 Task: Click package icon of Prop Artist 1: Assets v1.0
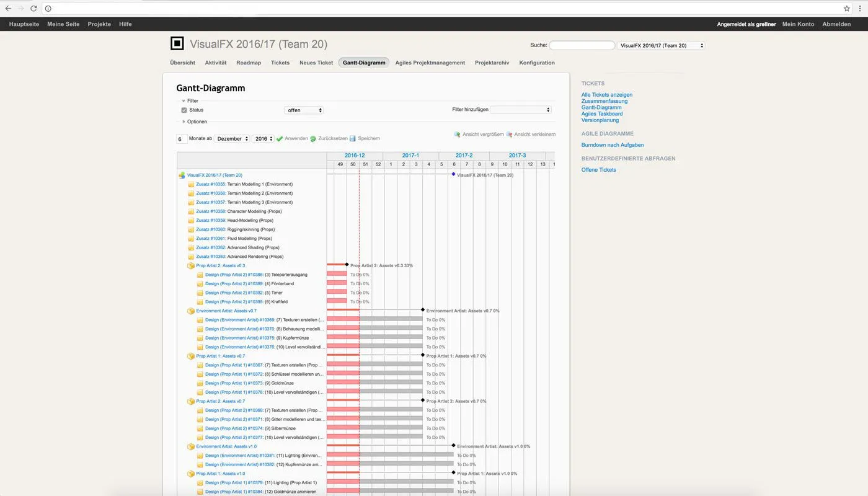[x=191, y=474]
